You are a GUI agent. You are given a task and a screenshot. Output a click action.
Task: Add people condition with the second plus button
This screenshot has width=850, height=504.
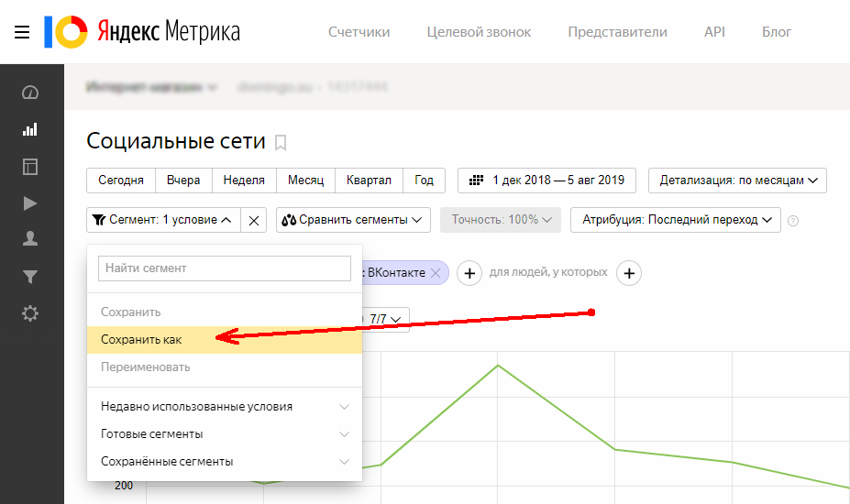click(x=629, y=273)
